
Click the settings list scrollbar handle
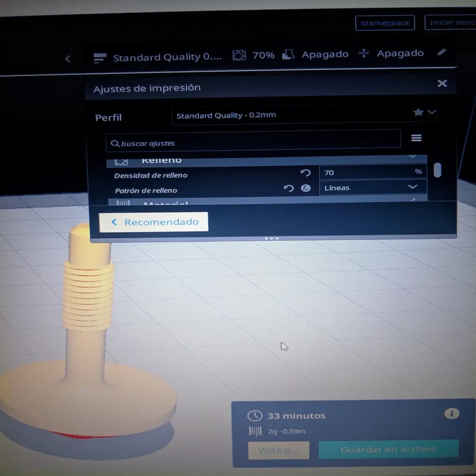437,170
